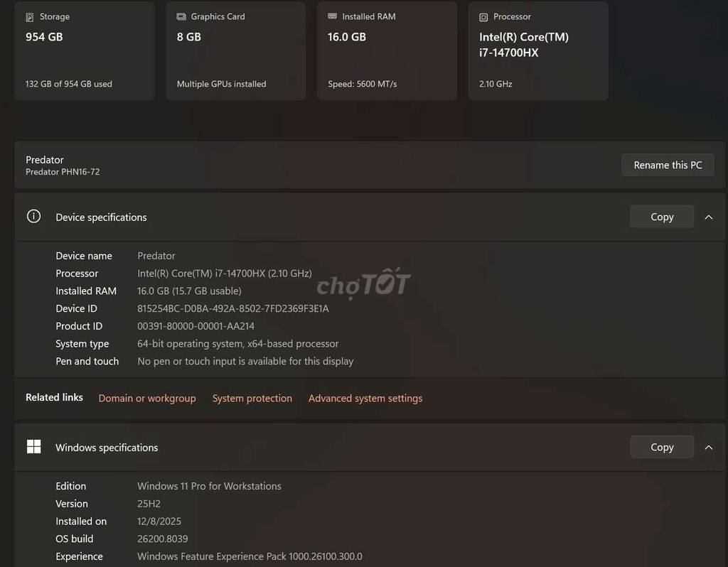Click the Installed RAM icon
This screenshot has height=567, width=728.
point(333,16)
